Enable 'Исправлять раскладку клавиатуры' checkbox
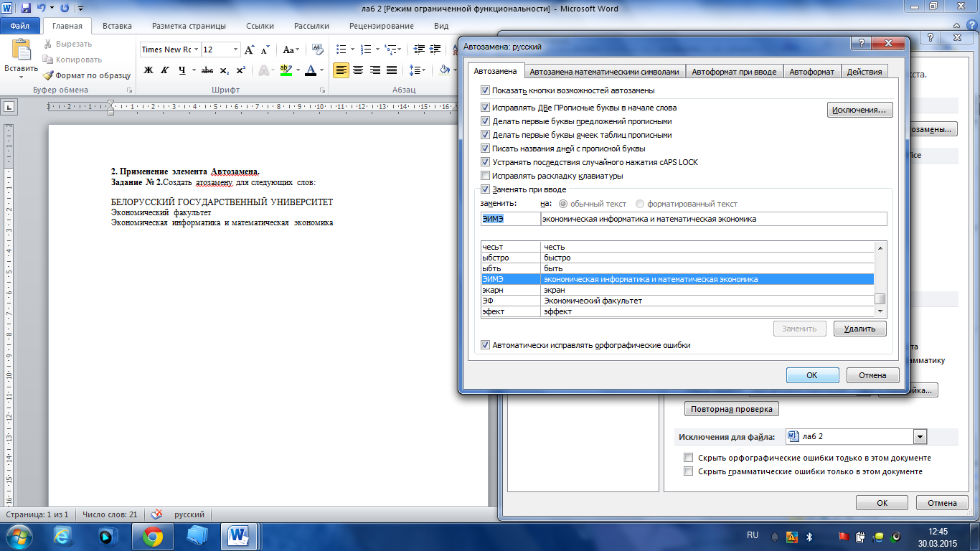 pyautogui.click(x=486, y=176)
